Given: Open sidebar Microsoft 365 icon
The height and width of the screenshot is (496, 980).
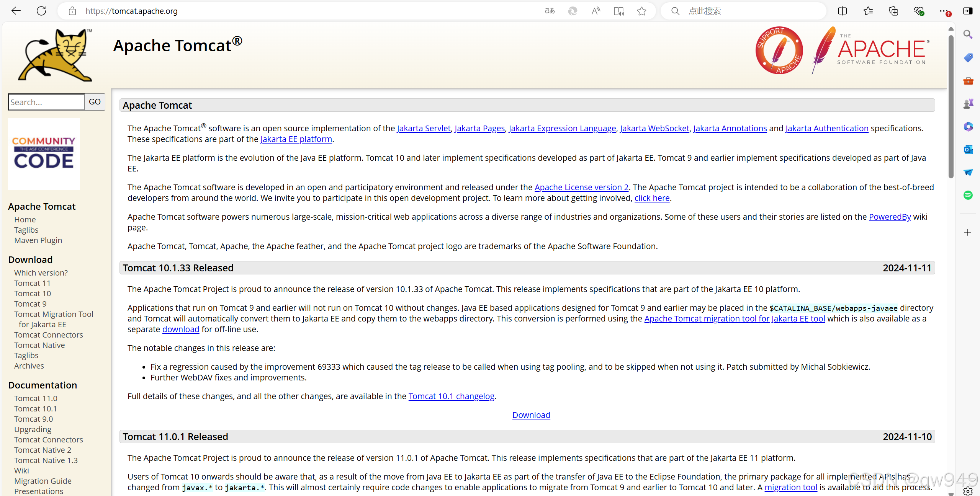Looking at the screenshot, I should click(968, 126).
